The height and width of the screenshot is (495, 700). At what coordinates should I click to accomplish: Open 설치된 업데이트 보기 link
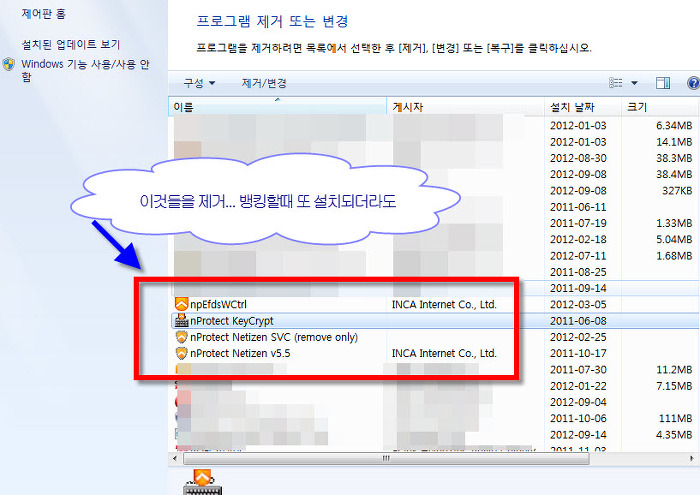click(70, 45)
